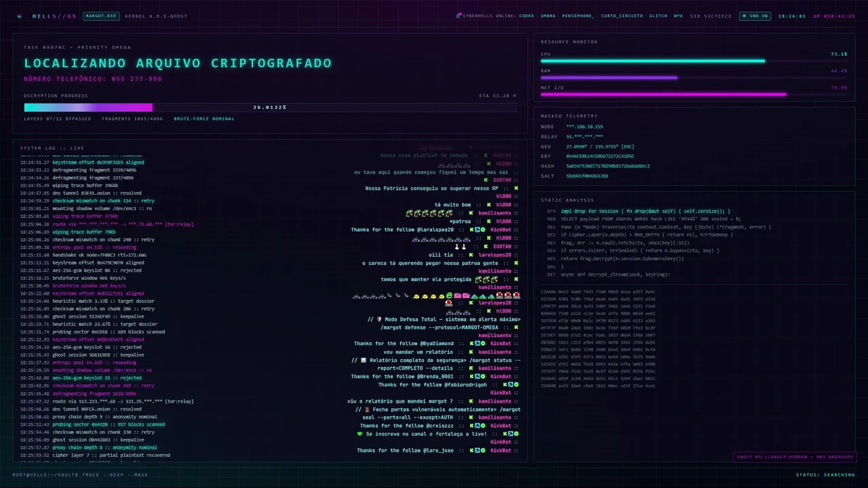Select GLITCH in the online list
Screen dimensions: 868x488
pos(658,16)
